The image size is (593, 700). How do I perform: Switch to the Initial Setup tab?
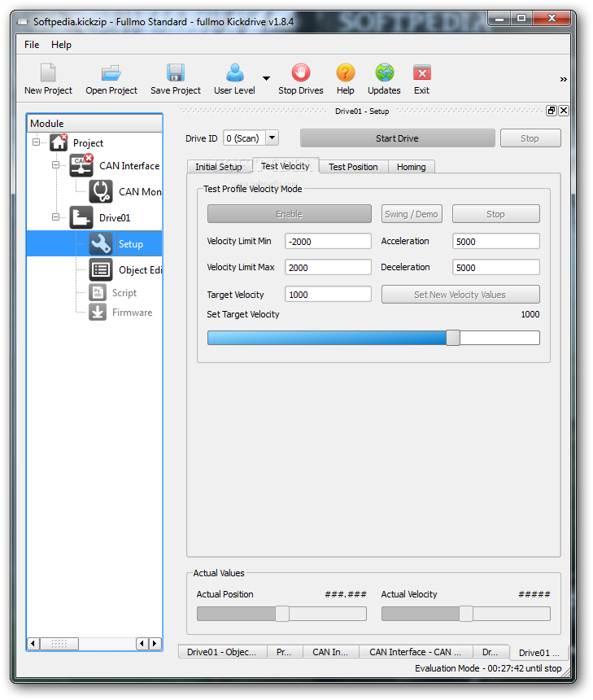click(x=219, y=167)
